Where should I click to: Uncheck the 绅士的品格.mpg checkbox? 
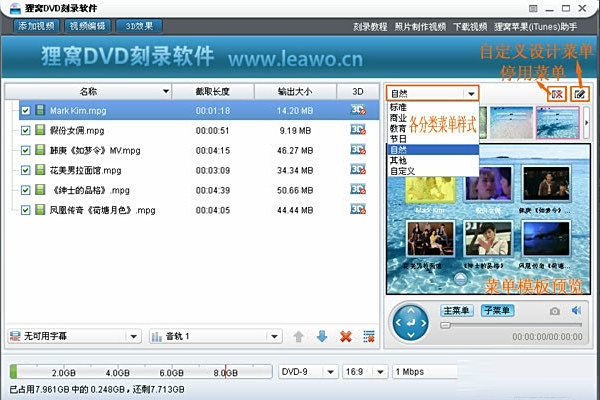tap(26, 190)
